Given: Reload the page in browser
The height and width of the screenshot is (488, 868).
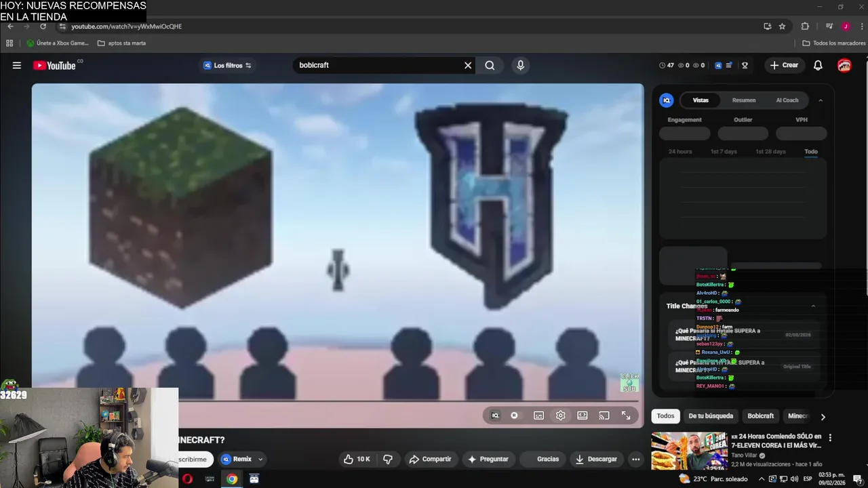Looking at the screenshot, I should click(43, 26).
